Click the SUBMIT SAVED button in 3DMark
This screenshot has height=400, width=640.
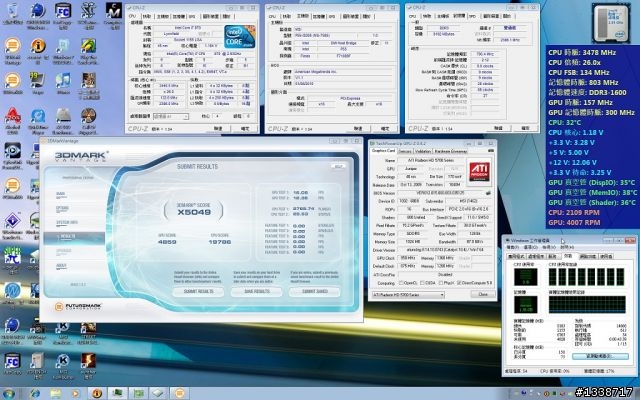click(315, 291)
